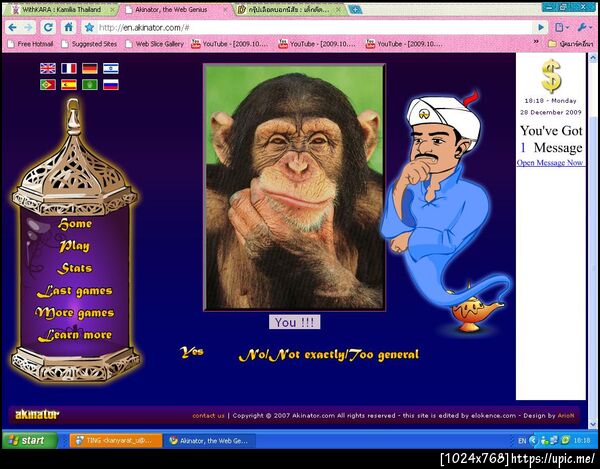Image resolution: width=600 pixels, height=469 pixels.
Task: Open the Windows Start button
Action: point(29,440)
